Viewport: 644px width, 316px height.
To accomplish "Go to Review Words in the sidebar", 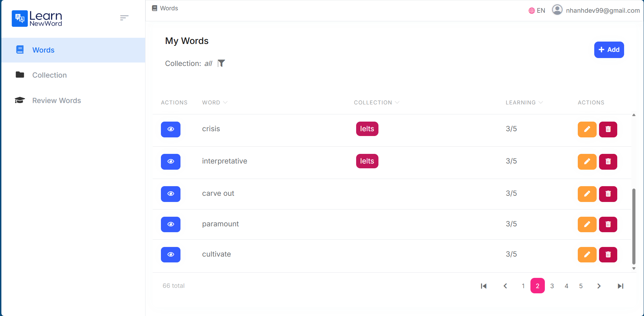I will point(56,100).
